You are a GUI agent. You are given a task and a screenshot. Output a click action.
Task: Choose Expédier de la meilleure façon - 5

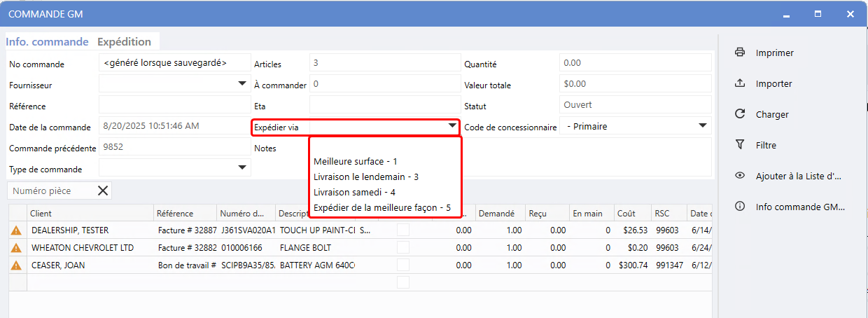tap(382, 207)
